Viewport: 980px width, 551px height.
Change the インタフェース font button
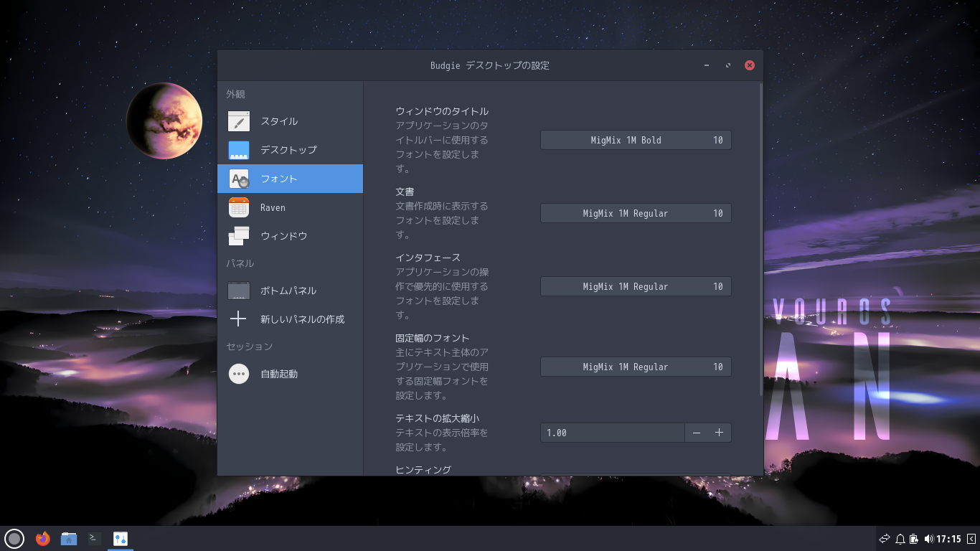coord(636,286)
